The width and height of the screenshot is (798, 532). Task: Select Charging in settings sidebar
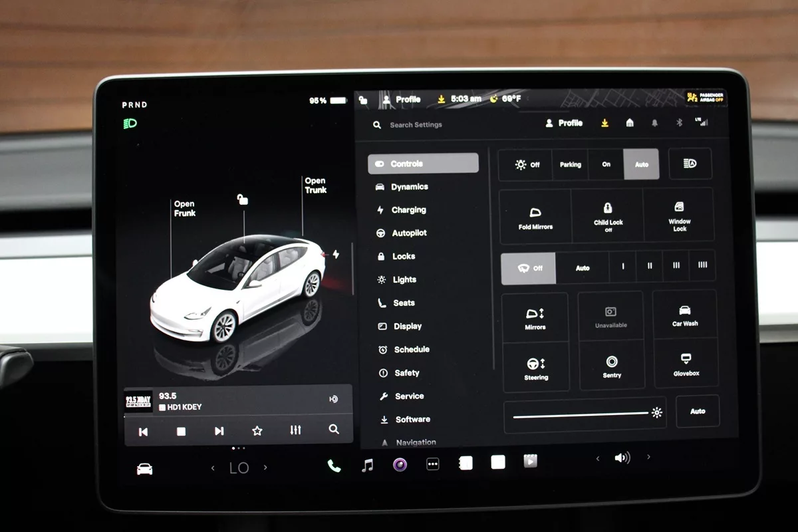click(408, 210)
